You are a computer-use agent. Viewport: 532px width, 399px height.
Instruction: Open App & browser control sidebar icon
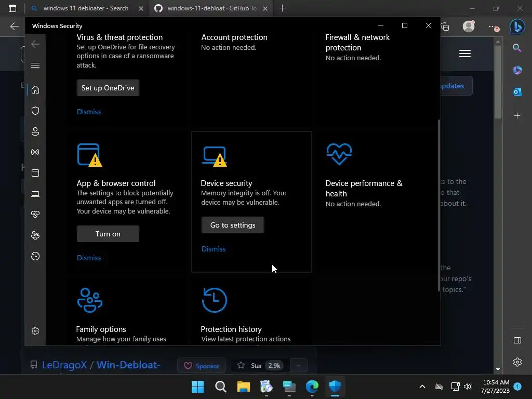coord(35,173)
